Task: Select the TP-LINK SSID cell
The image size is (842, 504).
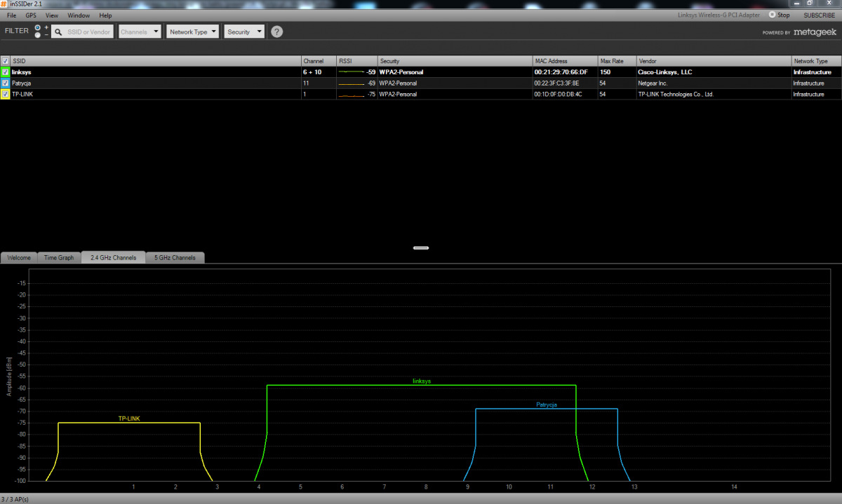Action: [156, 94]
